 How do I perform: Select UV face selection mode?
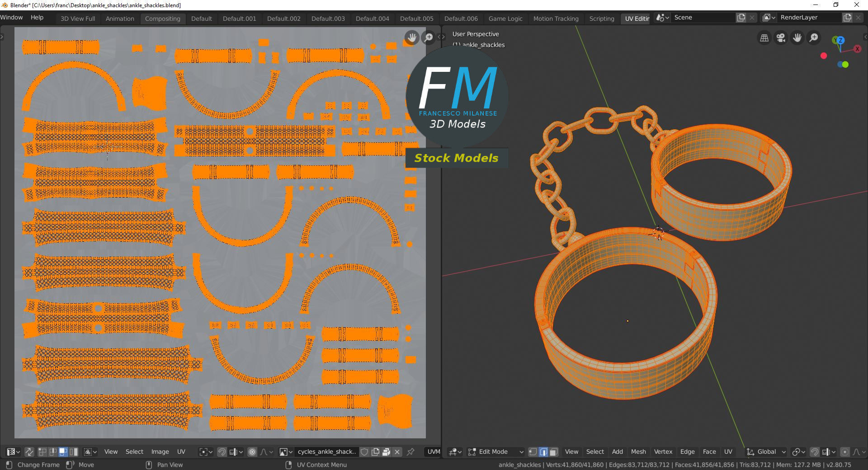coord(63,451)
